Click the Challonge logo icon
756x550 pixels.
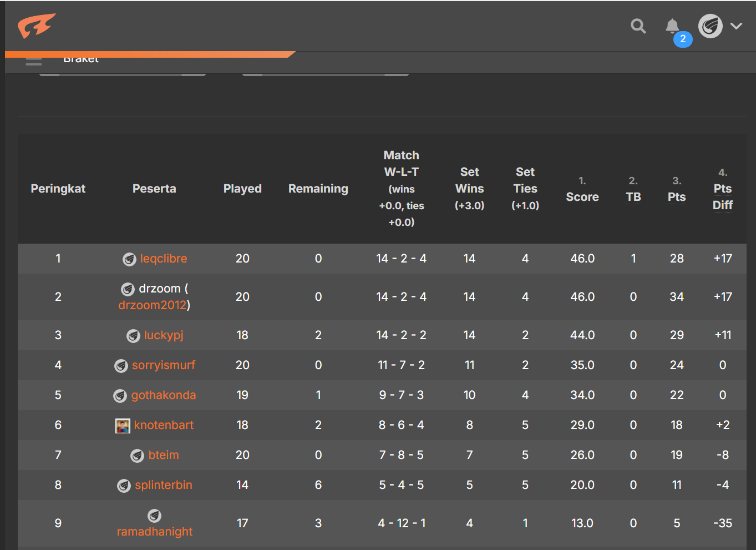[x=37, y=26]
